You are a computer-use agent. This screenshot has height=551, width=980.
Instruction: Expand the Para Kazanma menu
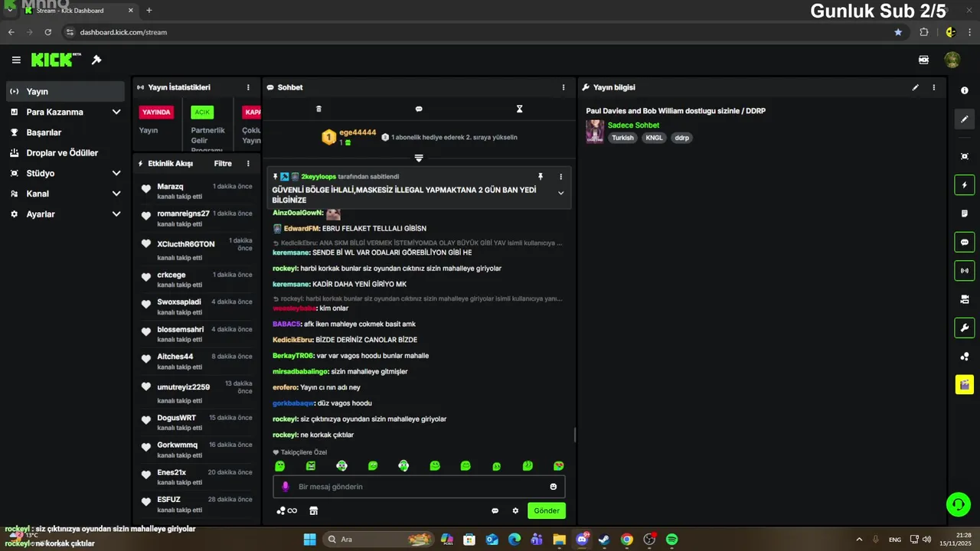65,112
